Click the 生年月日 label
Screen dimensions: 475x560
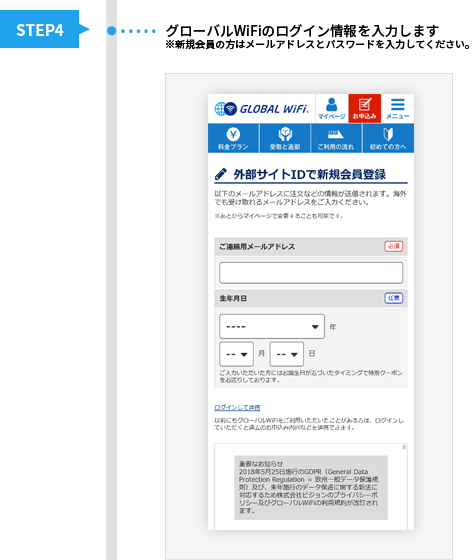(x=233, y=299)
